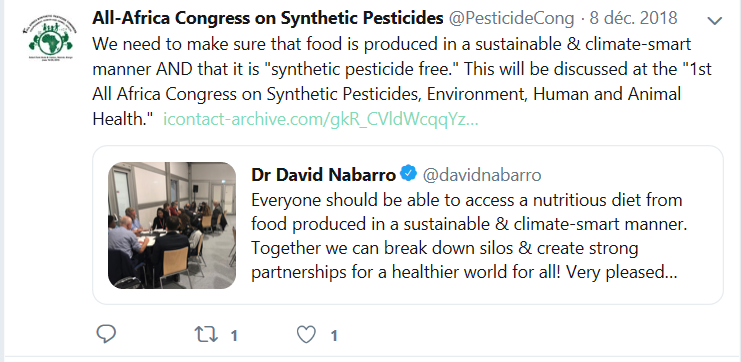741x362 pixels.
Task: Click the reply speech bubble icon
Action: pos(106,334)
